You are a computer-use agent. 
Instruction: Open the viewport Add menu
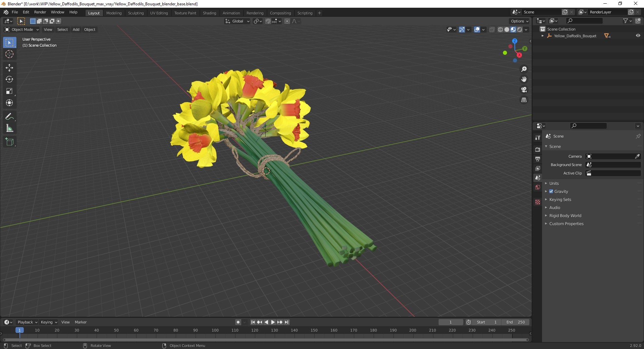pos(76,30)
